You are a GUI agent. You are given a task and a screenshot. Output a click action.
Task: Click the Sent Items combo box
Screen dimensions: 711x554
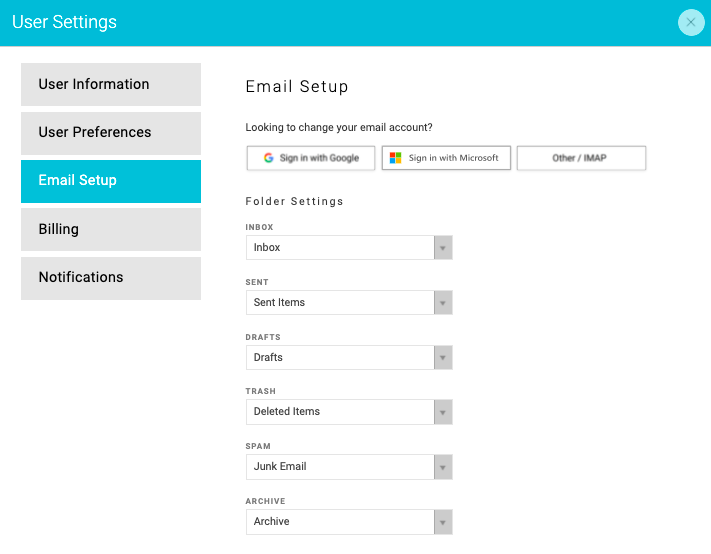pos(349,303)
